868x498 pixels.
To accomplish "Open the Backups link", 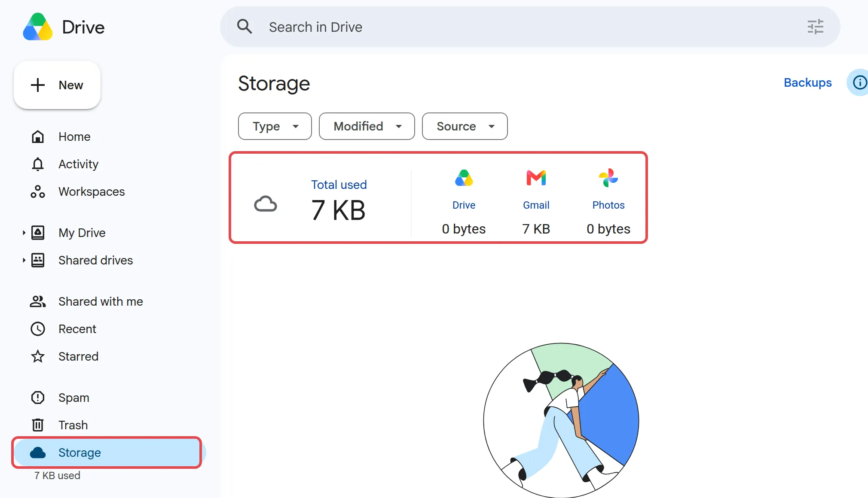I will point(807,82).
